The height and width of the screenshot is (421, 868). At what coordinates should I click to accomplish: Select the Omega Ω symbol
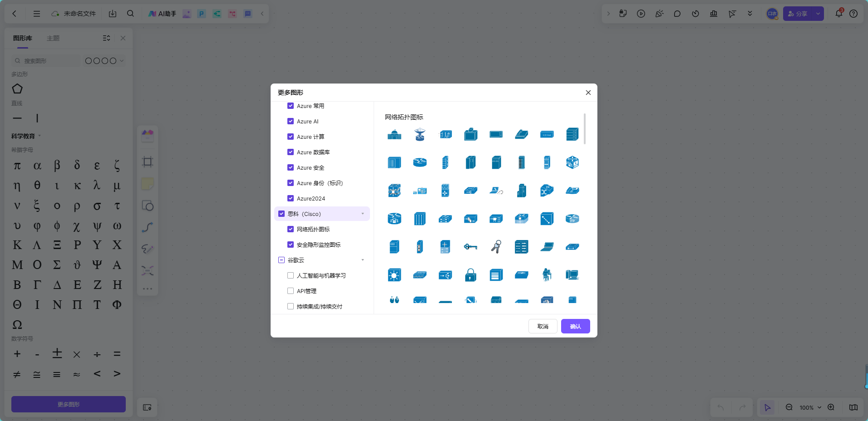[17, 325]
